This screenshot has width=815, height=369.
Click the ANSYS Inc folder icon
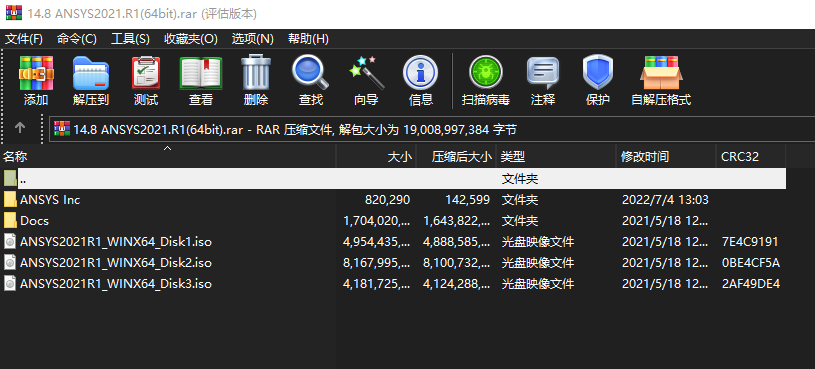(10, 200)
